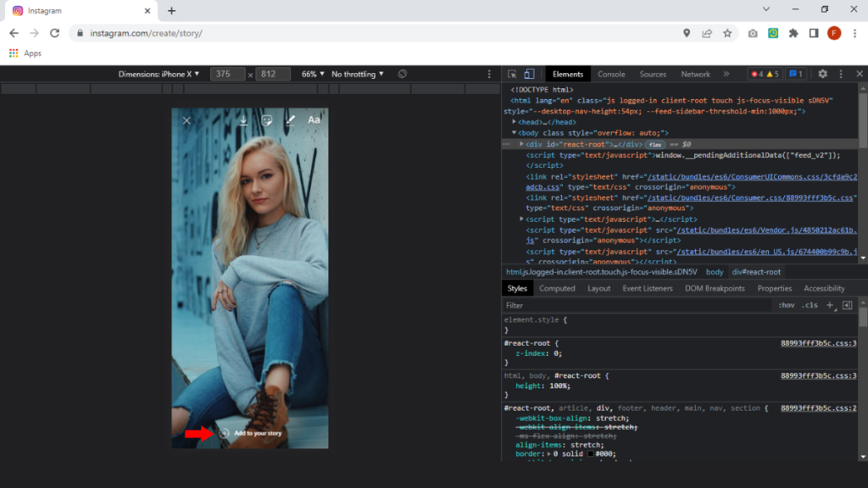
Task: Open the Apps bookmarks shortcut
Action: click(x=25, y=53)
